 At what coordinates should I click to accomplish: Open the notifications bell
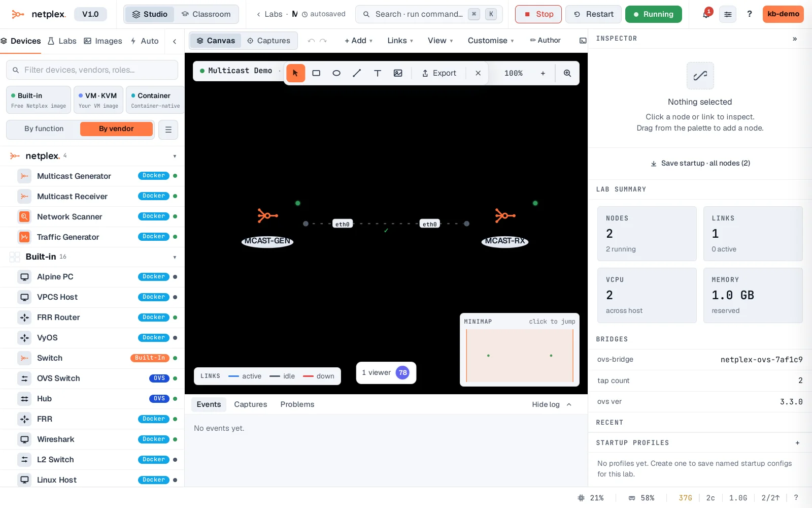point(706,14)
